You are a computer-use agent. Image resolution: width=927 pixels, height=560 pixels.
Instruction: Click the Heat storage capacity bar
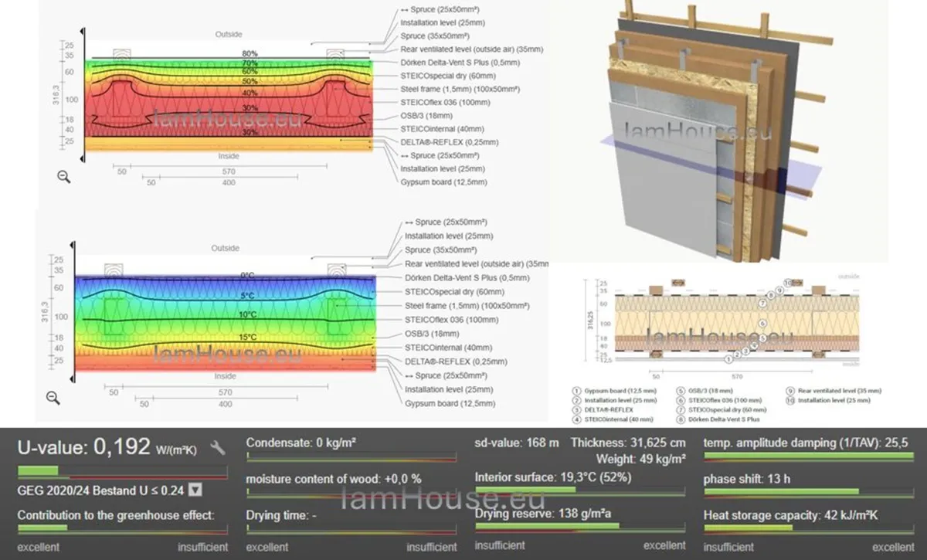click(807, 528)
